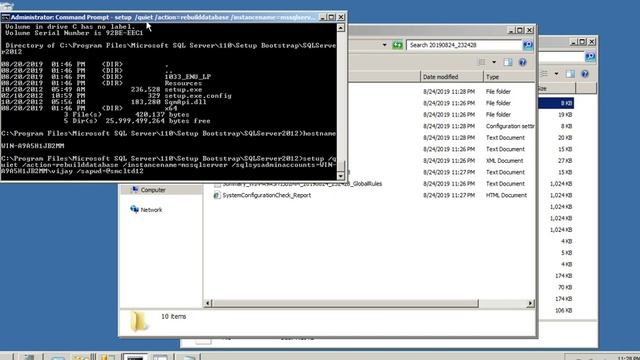The height and width of the screenshot is (360, 640).
Task: Click folder icon in details pane
Action: coord(139,321)
